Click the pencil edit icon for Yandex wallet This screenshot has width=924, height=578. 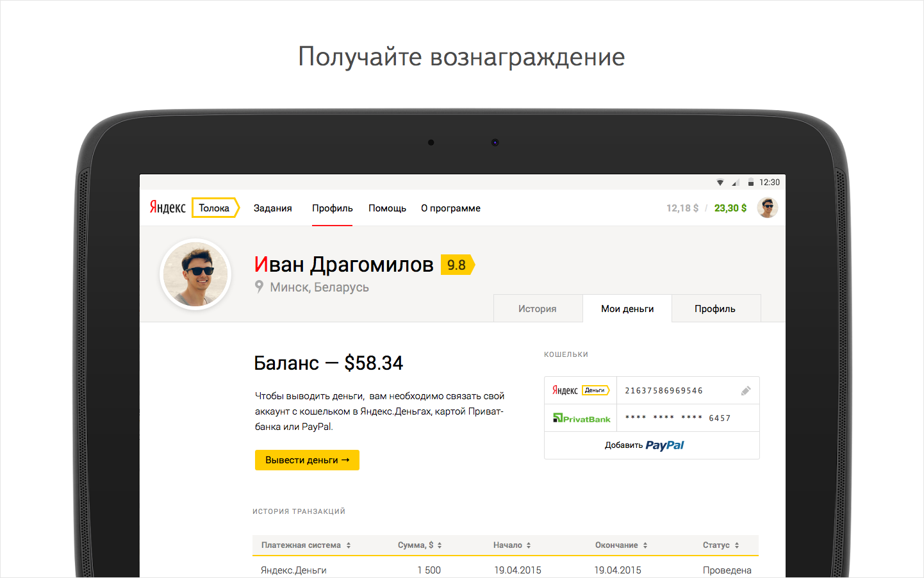(x=746, y=391)
